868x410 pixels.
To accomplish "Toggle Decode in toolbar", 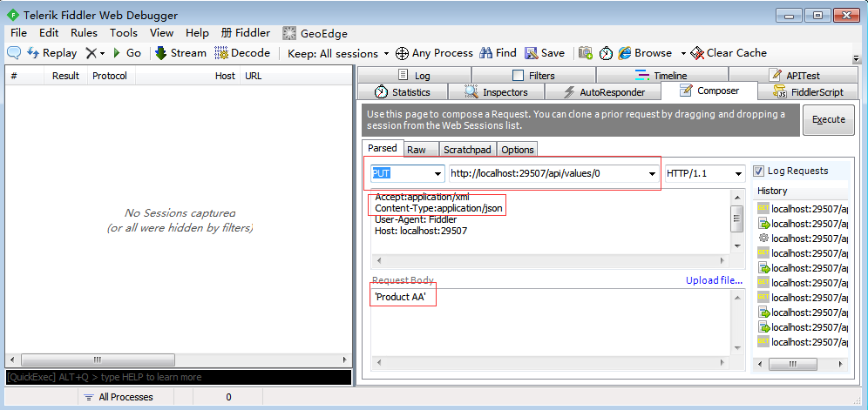I will tap(242, 53).
